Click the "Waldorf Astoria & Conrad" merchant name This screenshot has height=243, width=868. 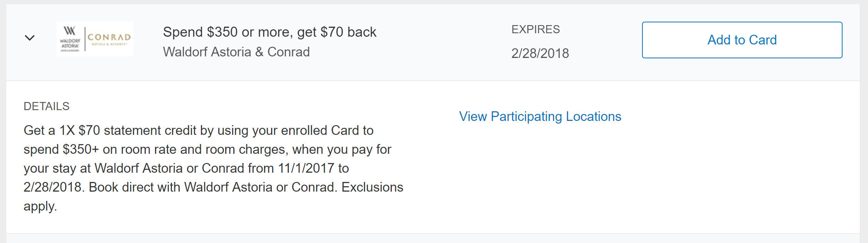click(x=236, y=52)
